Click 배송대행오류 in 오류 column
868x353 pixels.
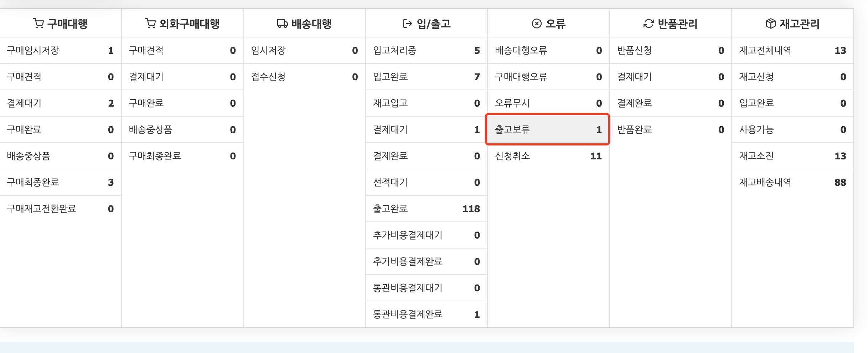[x=548, y=50]
